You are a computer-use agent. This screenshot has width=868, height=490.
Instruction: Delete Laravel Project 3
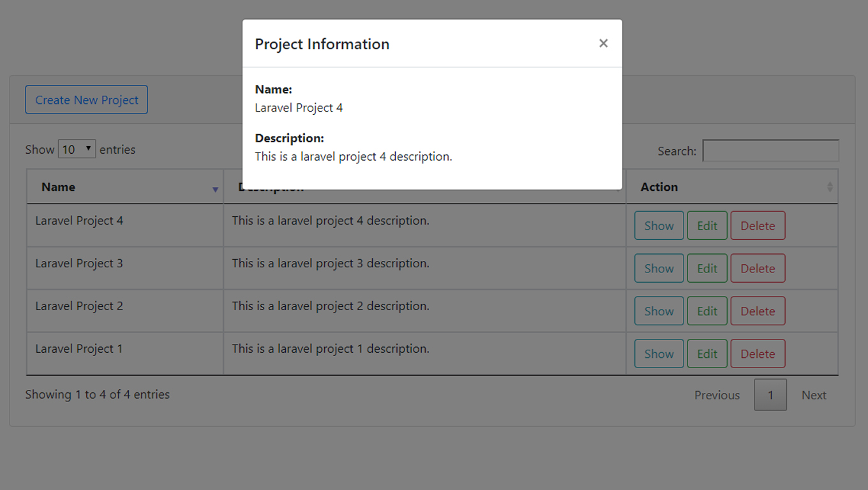(758, 269)
